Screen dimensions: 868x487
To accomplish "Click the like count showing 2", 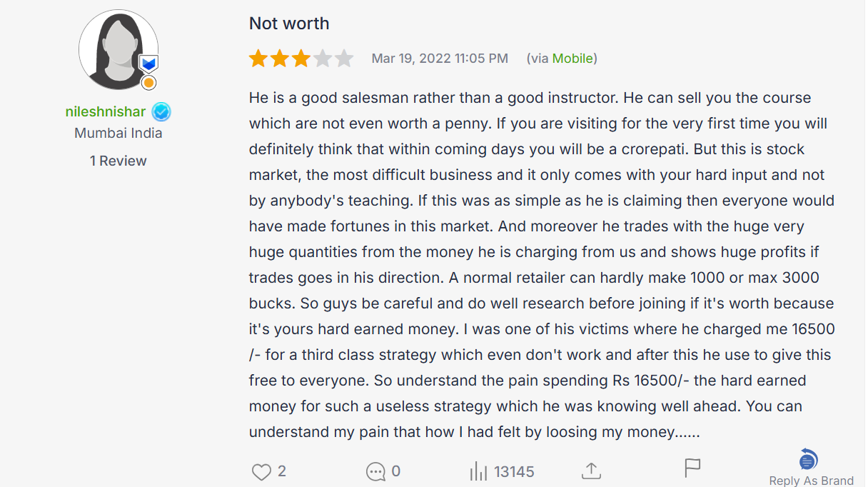I will [x=280, y=471].
